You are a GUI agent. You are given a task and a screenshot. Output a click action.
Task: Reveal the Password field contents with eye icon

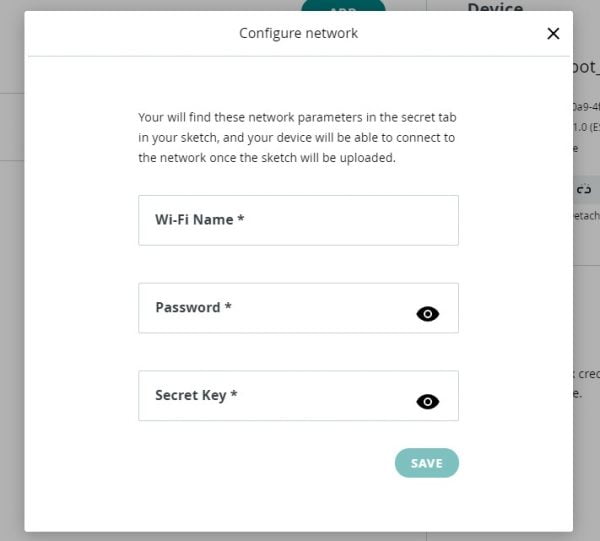[x=427, y=314]
